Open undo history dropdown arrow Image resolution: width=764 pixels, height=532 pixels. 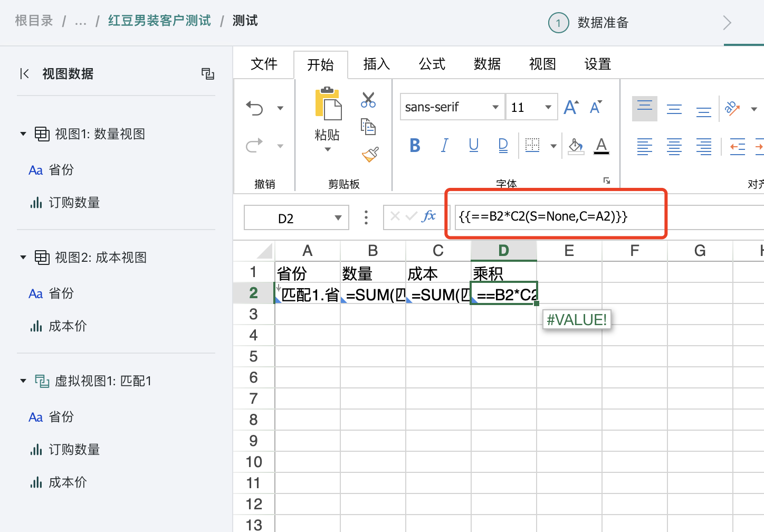coord(280,109)
